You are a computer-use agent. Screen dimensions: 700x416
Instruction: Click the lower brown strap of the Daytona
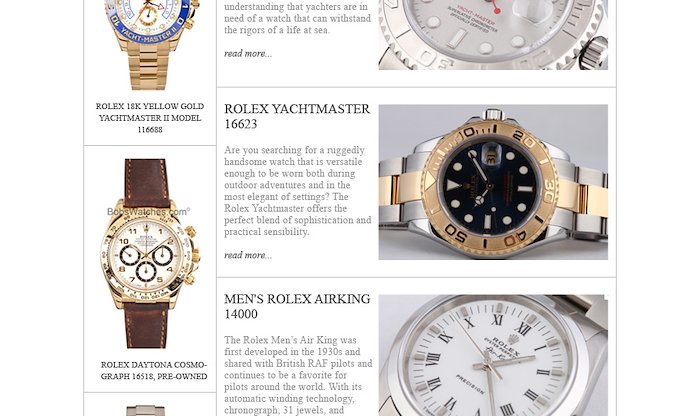pos(146,325)
